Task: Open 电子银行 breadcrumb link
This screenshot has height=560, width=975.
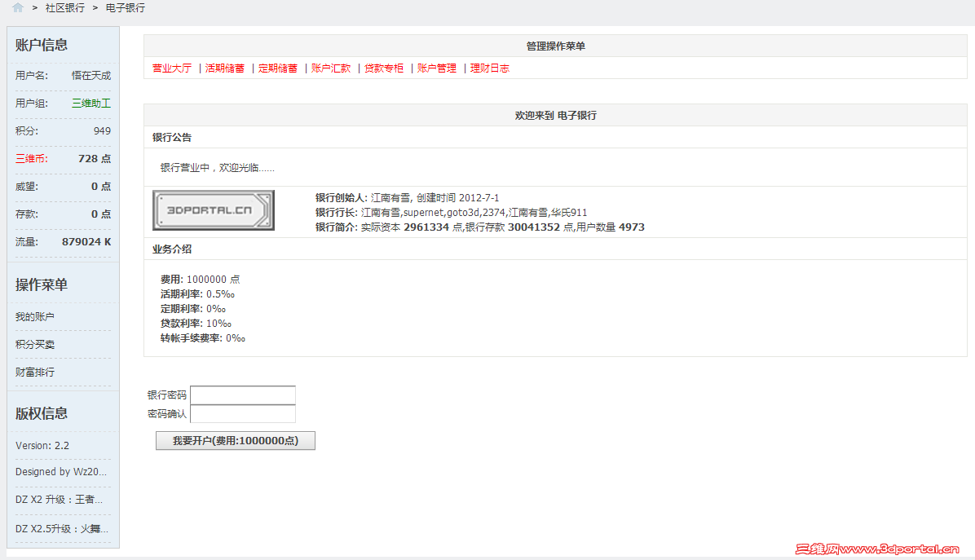Action: click(125, 8)
